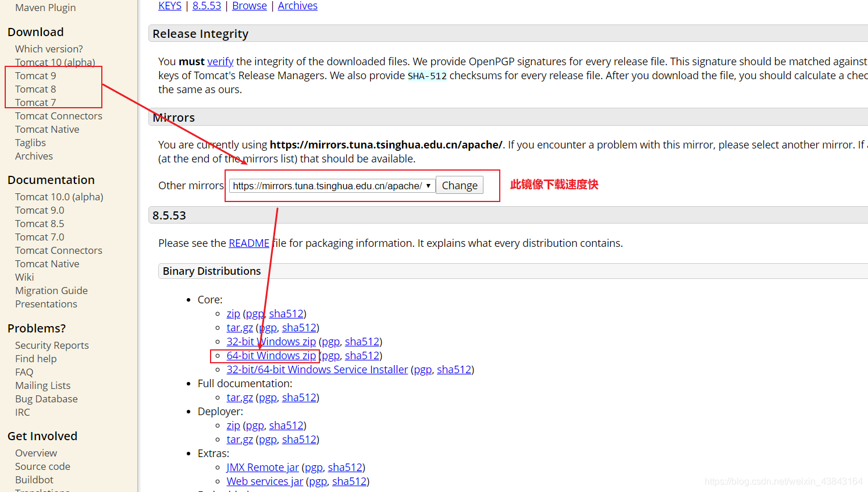The width and height of the screenshot is (868, 492).
Task: Open sha512 for JMX Remote jar
Action: pyautogui.click(x=345, y=468)
